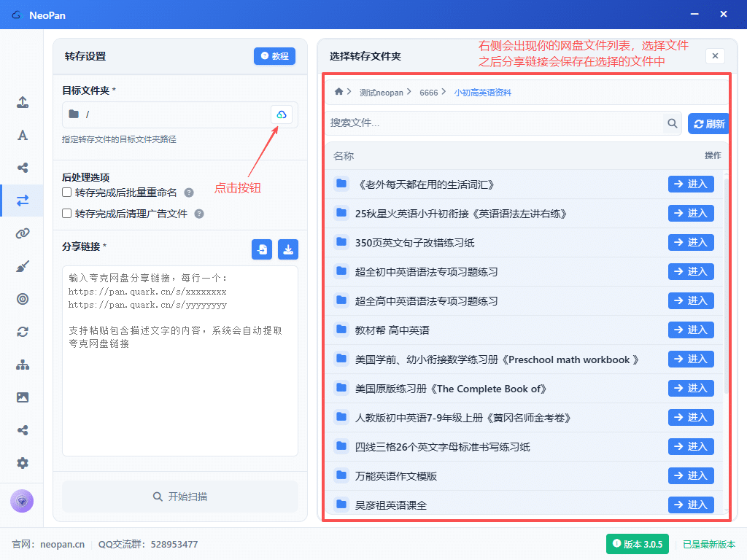Tick the 转存完成后清理广告文件 checkbox

click(x=67, y=214)
